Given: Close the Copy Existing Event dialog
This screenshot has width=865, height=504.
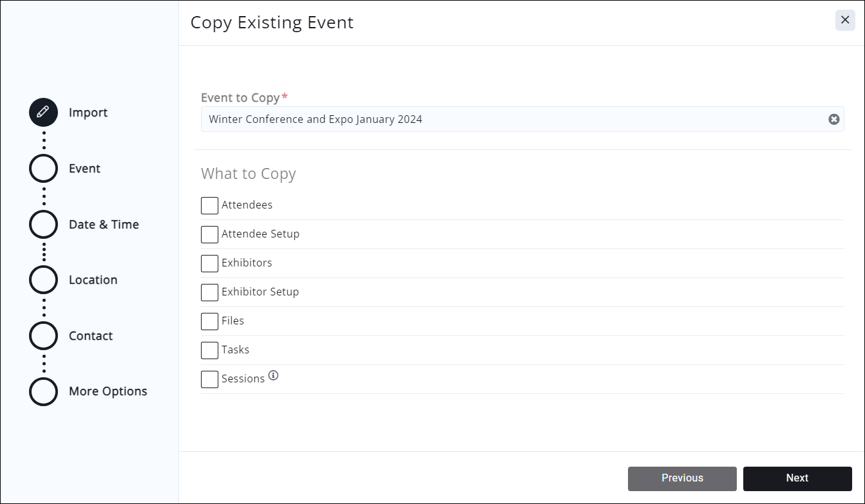Looking at the screenshot, I should point(845,21).
